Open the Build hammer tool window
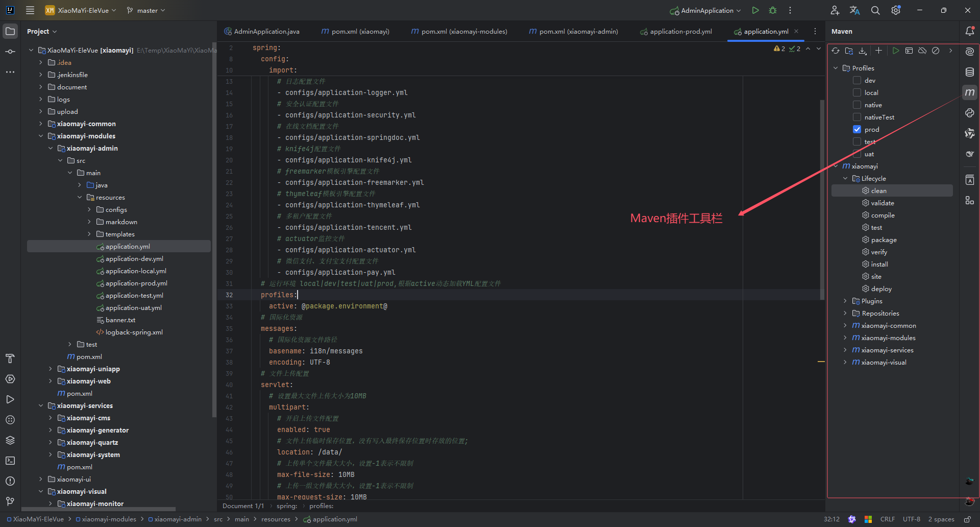980x527 pixels. 10,358
